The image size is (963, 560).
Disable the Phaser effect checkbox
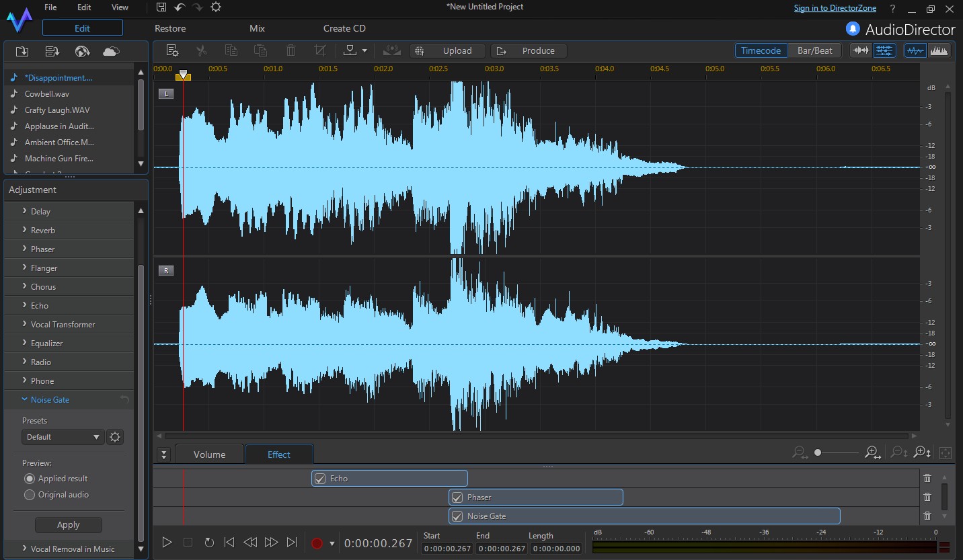pyautogui.click(x=457, y=497)
